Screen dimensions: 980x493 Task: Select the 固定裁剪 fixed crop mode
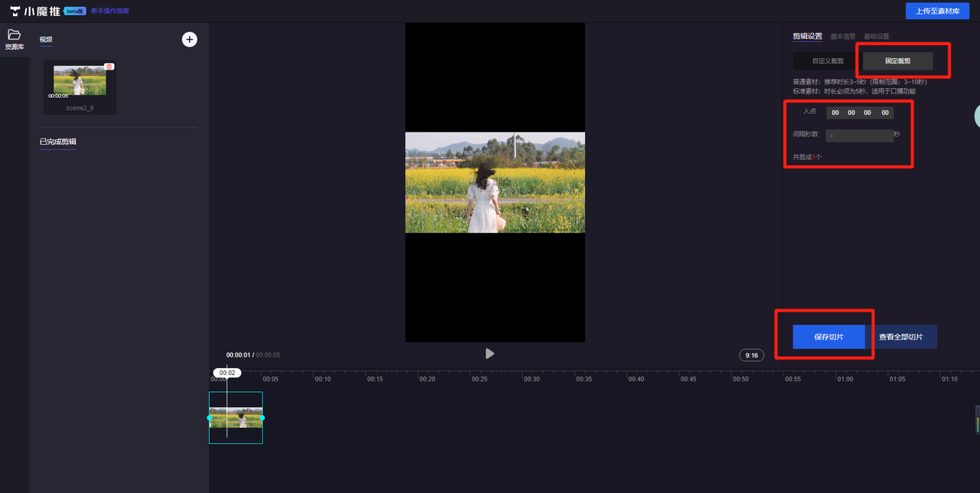pos(897,60)
